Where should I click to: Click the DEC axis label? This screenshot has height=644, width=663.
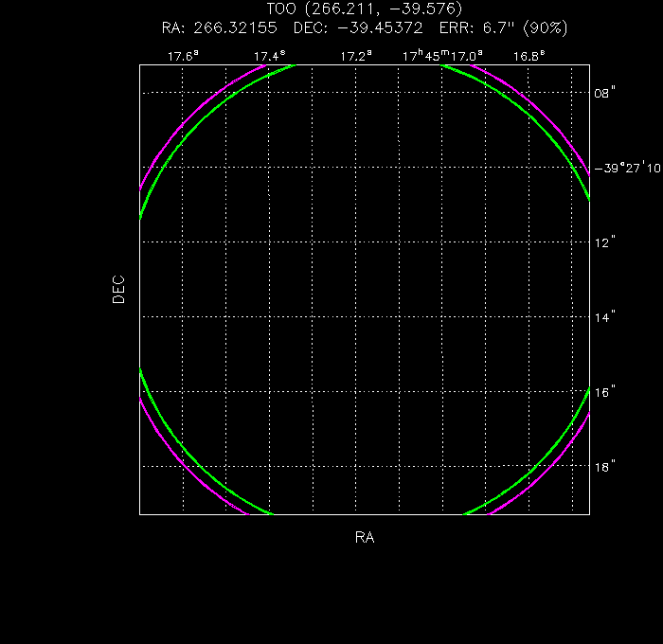(118, 290)
